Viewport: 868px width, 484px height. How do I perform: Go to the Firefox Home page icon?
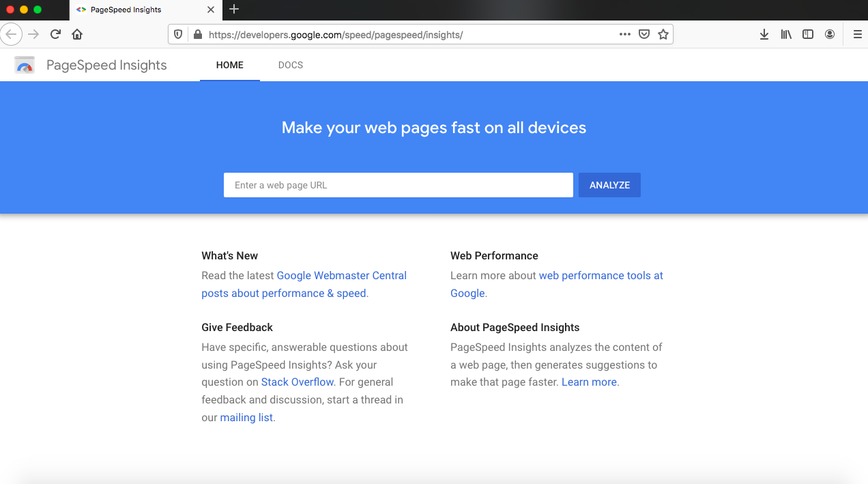[x=77, y=34]
